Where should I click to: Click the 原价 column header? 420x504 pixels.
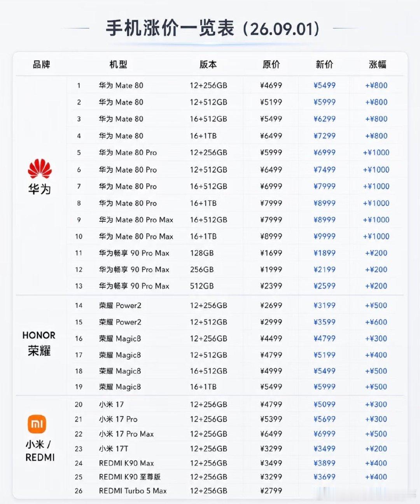[271, 65]
